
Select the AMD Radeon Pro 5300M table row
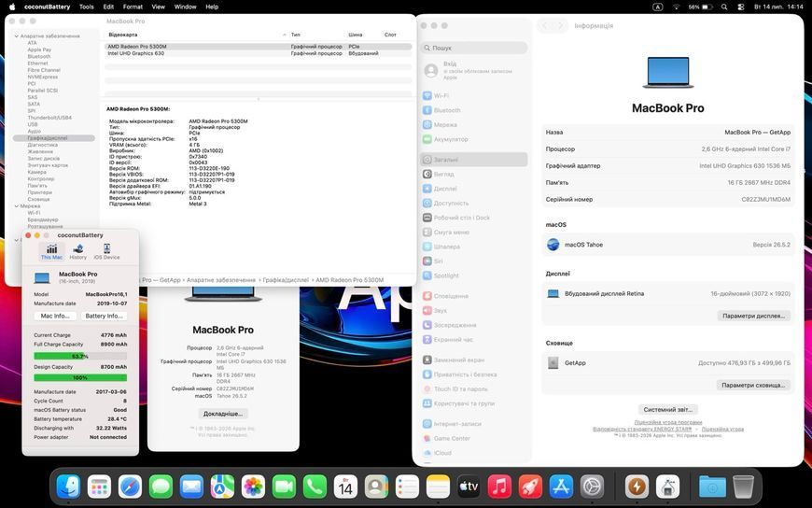tap(258, 47)
